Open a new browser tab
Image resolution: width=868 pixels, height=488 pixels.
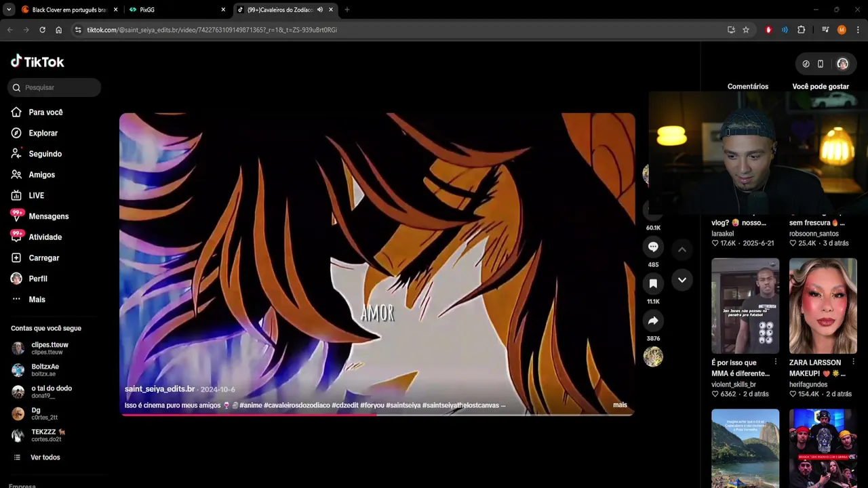(x=347, y=9)
